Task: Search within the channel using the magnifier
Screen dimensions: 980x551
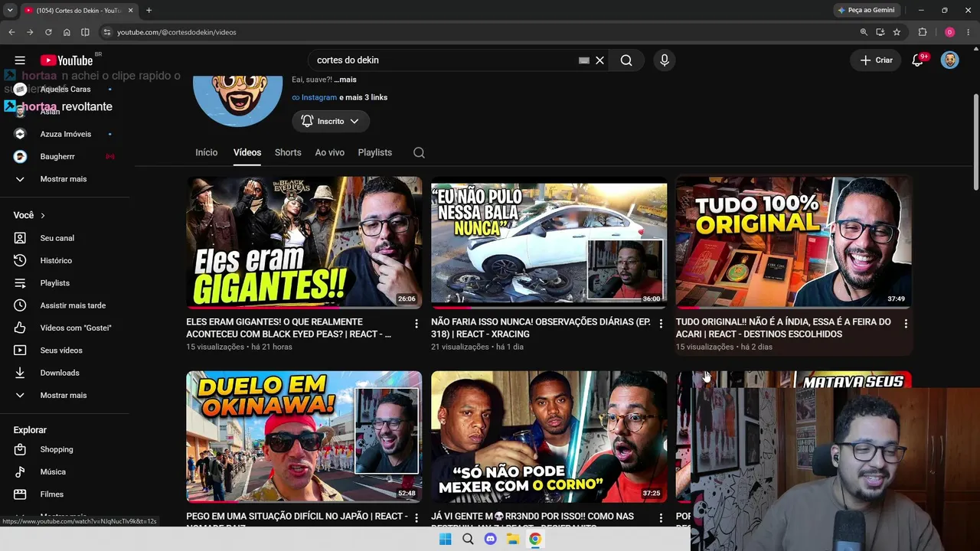Action: (x=419, y=152)
